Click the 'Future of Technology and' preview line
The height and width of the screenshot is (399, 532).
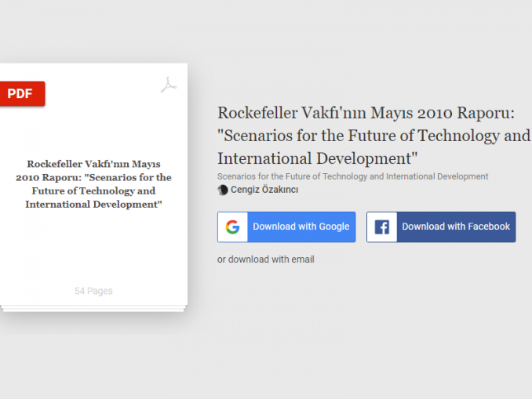[93, 190]
